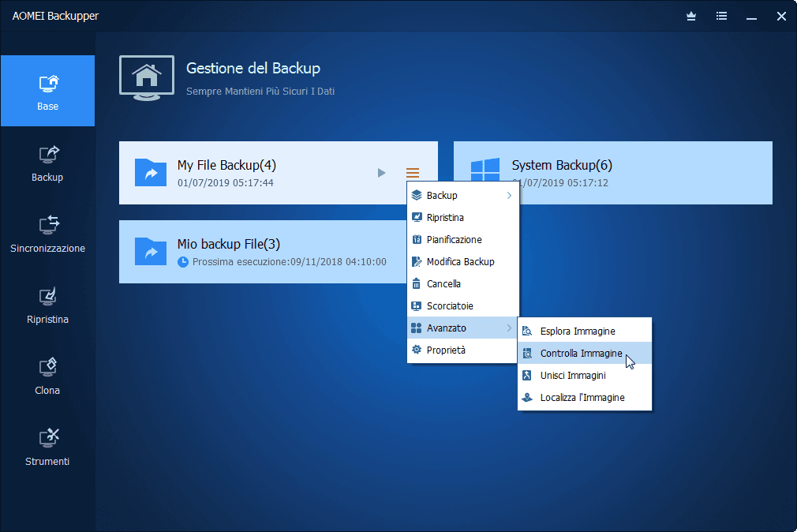Viewport: 797px width, 532px height.
Task: Click the shortcut icon beside Scorciatoie
Action: 417,306
